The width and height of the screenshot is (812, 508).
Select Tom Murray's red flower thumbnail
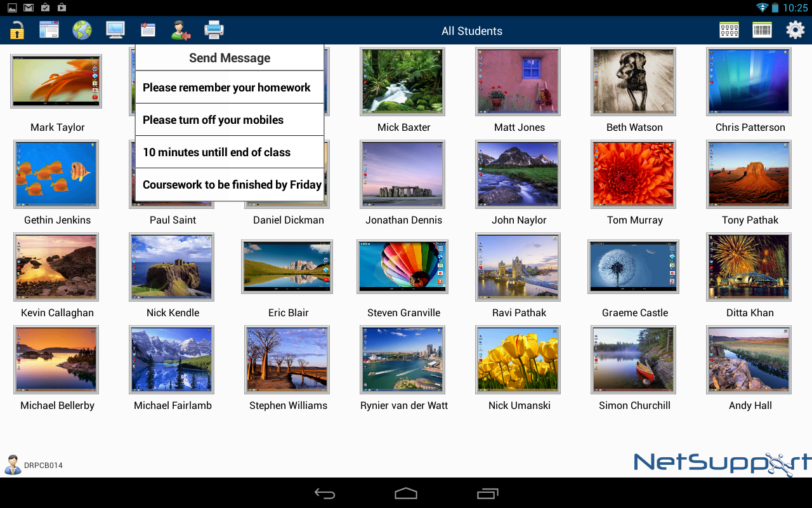[x=634, y=174]
